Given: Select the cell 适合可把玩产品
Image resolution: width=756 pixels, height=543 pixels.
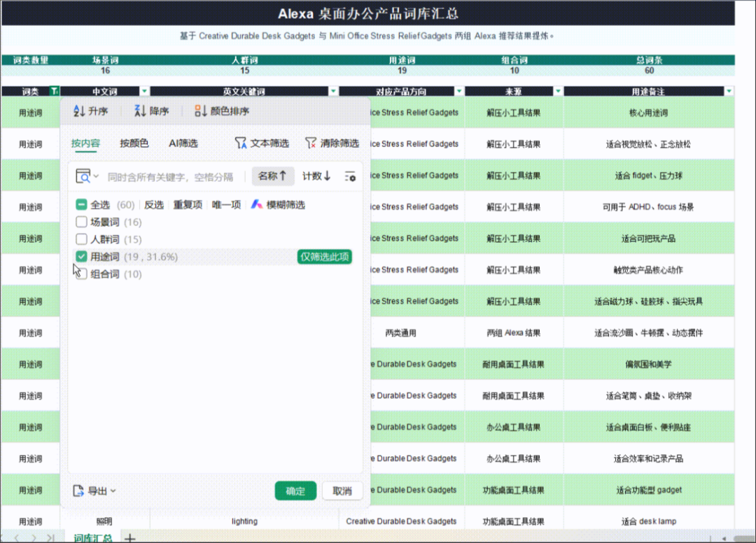Looking at the screenshot, I should coord(648,239).
